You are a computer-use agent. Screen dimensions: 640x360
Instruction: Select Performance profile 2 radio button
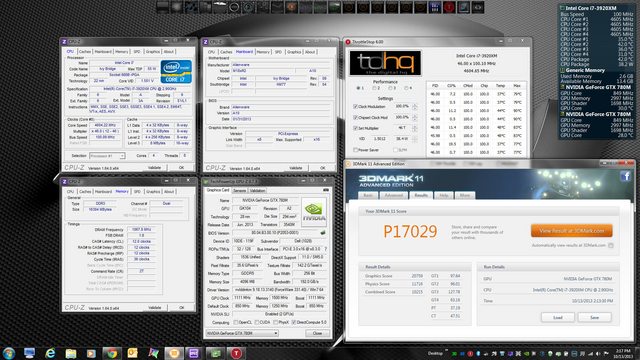click(374, 88)
